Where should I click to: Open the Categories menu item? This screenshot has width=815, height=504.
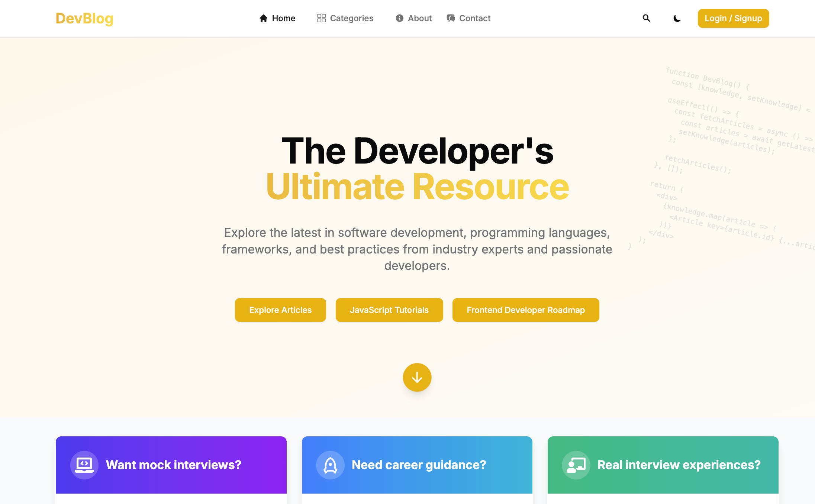point(345,18)
